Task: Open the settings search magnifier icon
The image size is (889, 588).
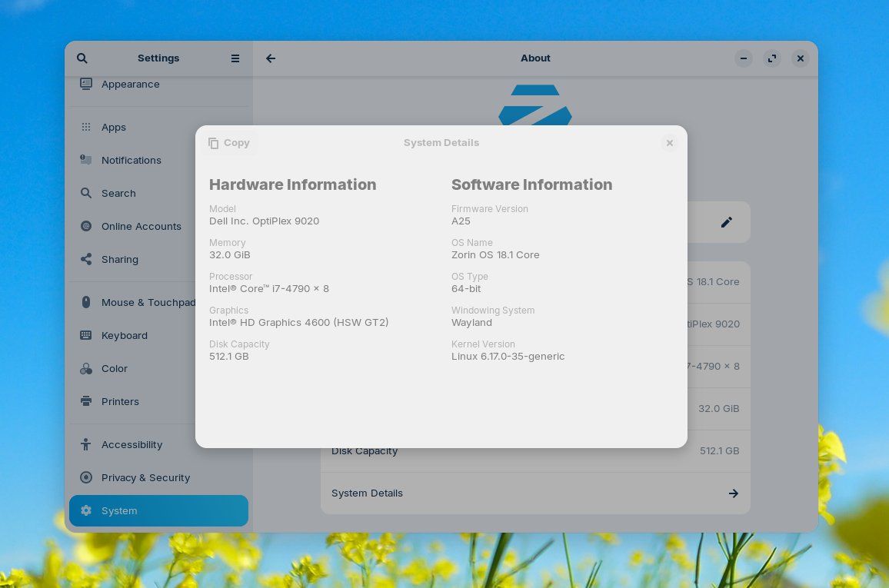Action: pos(82,58)
